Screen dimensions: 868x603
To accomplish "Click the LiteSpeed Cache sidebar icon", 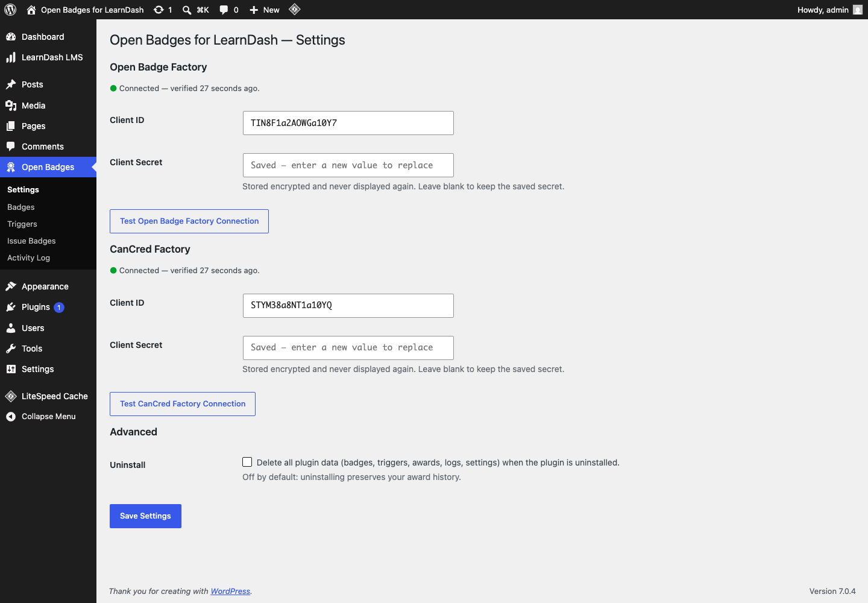I will pyautogui.click(x=11, y=396).
